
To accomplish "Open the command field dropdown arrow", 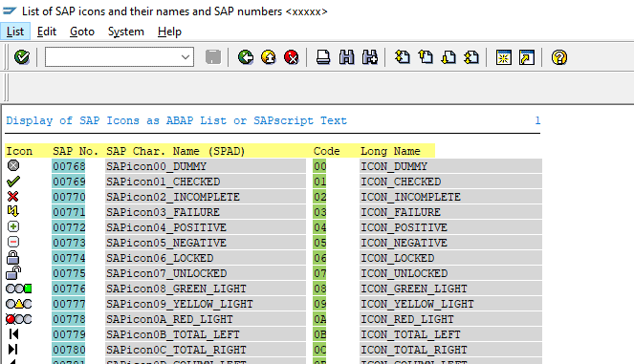I will pos(186,57).
